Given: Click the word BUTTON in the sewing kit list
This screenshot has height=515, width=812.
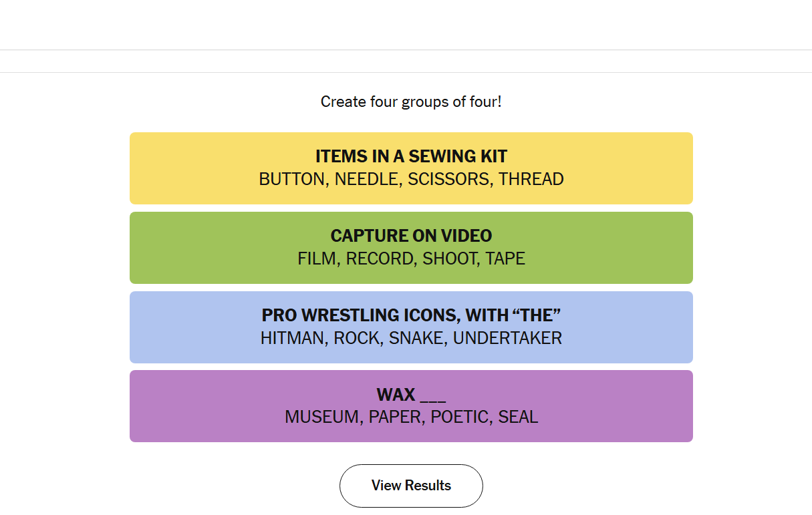Looking at the screenshot, I should [291, 179].
